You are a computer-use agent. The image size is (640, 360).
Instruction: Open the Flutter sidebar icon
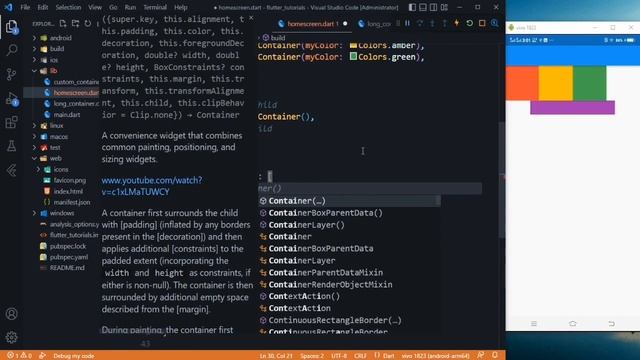tap(11, 170)
